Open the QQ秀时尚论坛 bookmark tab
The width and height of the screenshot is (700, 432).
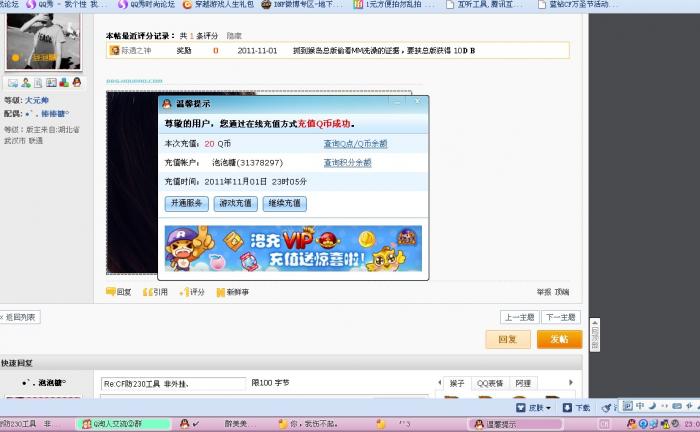(x=146, y=4)
